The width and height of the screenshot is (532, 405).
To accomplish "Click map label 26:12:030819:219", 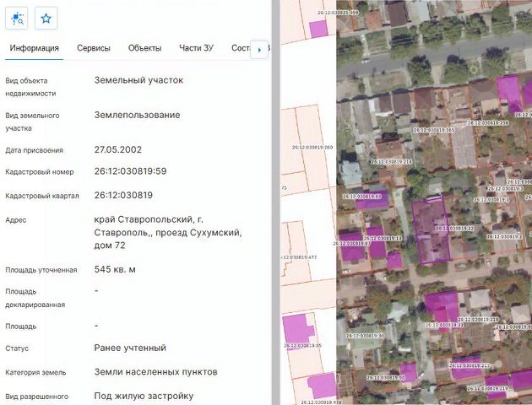I will tap(487, 388).
